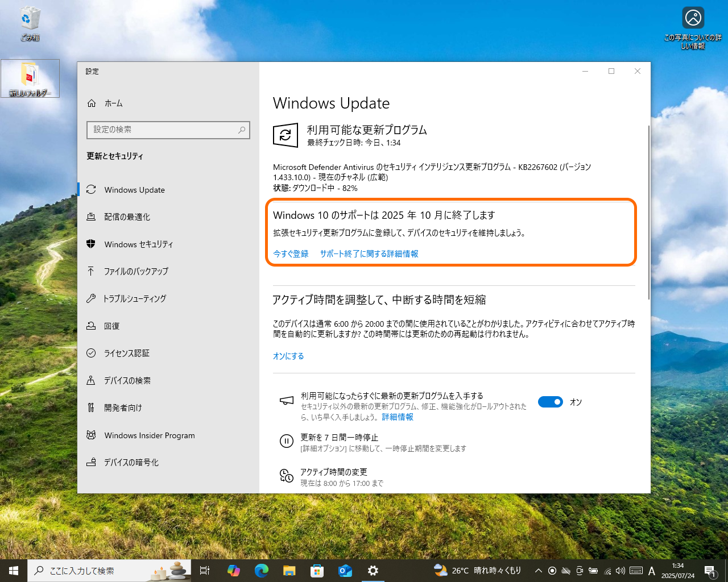Select the Windows Update sync icon in sidebar
728x582 pixels.
pos(92,189)
